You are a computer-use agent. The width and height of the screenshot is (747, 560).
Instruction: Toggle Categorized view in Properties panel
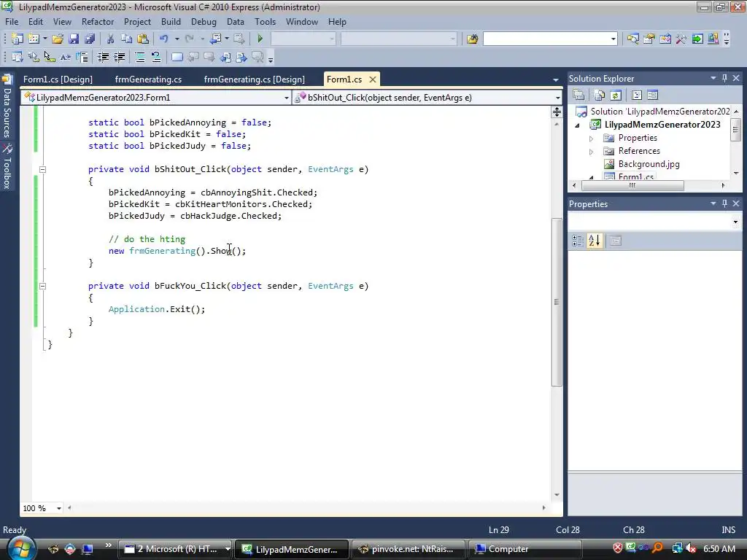coord(578,241)
